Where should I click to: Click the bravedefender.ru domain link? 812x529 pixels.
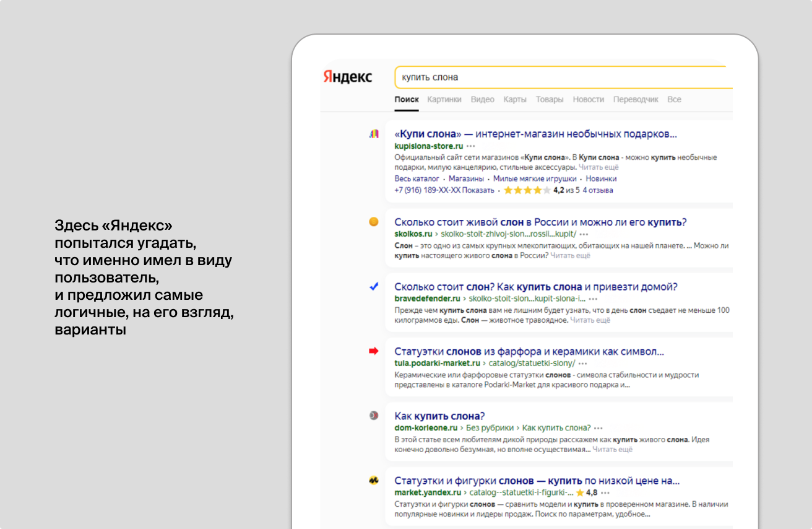pyautogui.click(x=428, y=299)
